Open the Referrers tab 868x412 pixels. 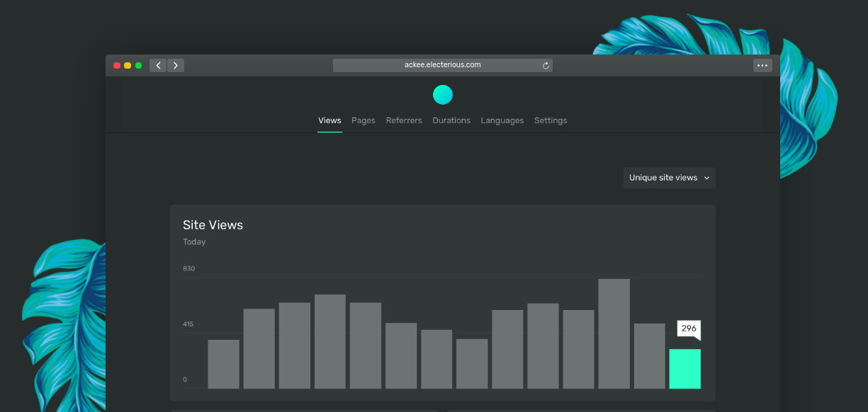point(404,120)
